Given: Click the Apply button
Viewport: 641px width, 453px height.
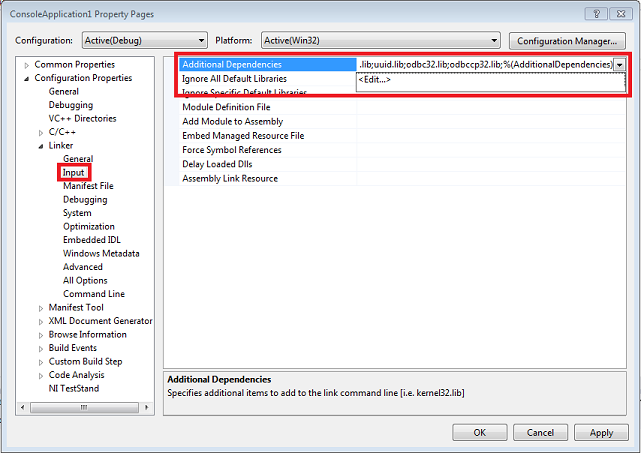Looking at the screenshot, I should click(x=601, y=433).
